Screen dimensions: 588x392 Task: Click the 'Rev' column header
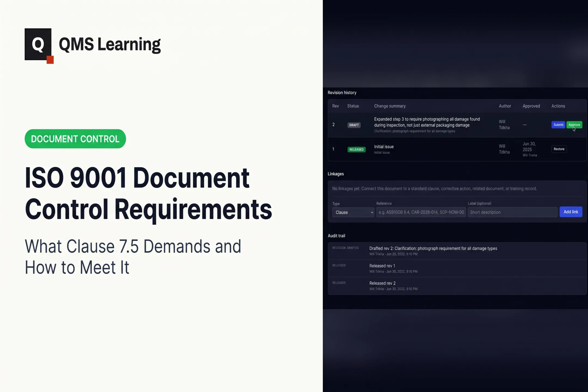[x=335, y=106]
